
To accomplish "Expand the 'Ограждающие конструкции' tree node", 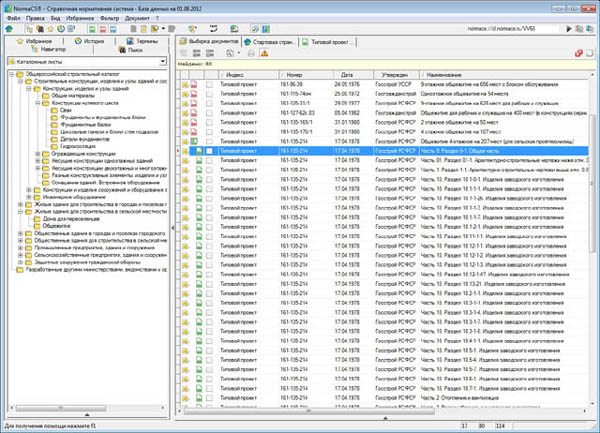I will tap(38, 154).
